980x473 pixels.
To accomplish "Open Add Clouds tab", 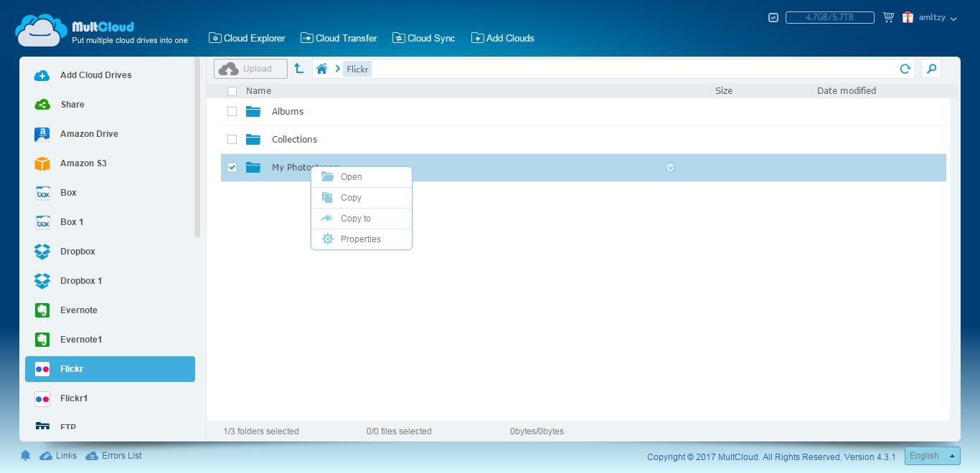I will click(502, 38).
